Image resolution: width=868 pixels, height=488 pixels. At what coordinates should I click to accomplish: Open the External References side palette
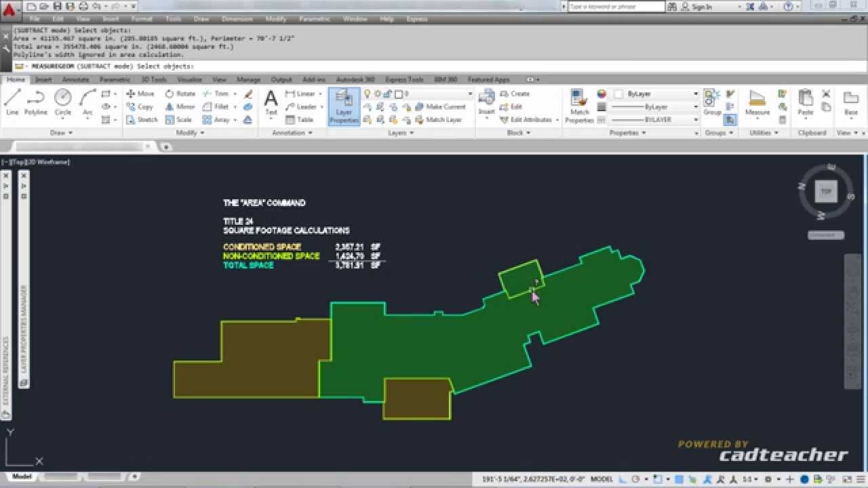click(x=5, y=296)
